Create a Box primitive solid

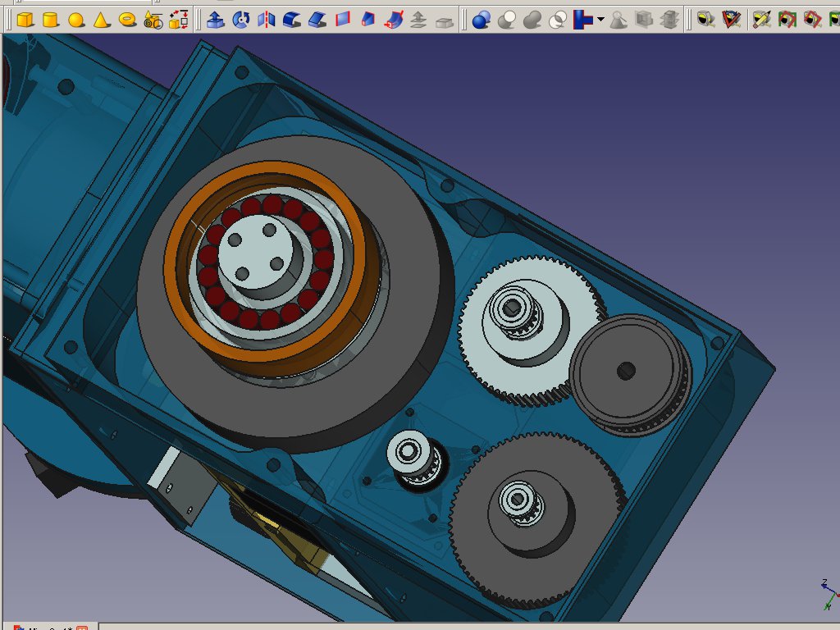click(25, 20)
